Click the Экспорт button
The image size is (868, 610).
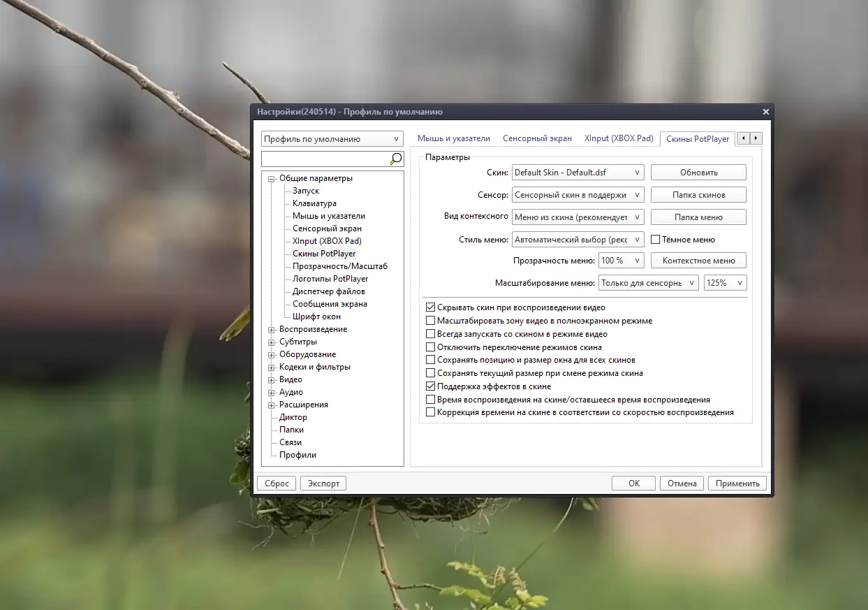pos(323,483)
